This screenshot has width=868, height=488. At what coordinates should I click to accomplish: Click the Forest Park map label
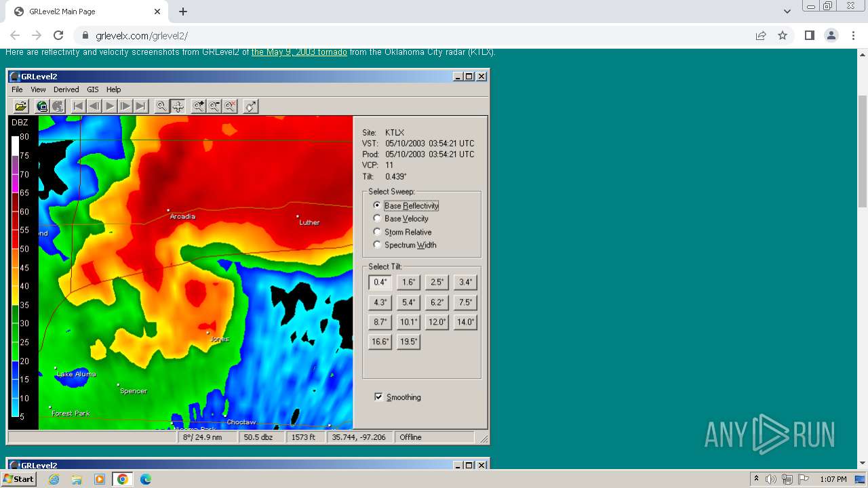pos(71,413)
